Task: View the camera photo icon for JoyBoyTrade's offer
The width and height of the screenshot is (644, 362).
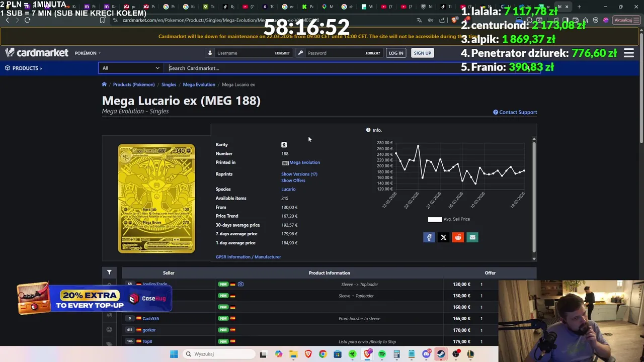Action: [240, 284]
